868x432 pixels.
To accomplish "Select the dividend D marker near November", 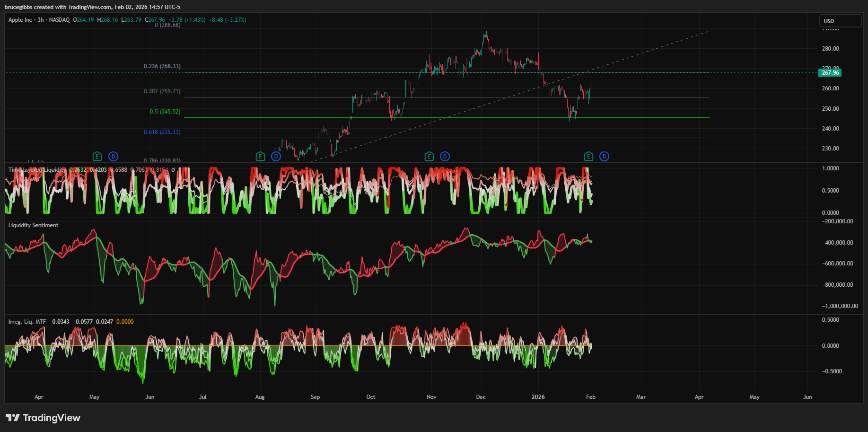I will point(445,157).
